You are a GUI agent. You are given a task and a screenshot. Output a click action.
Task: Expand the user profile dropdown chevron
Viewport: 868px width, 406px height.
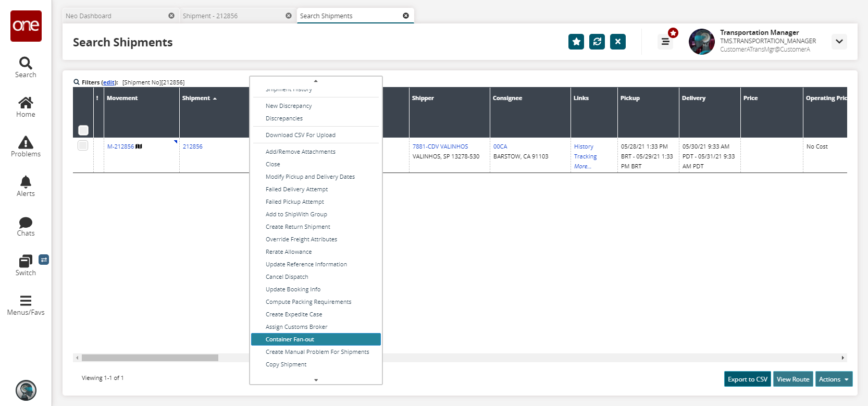(x=839, y=42)
